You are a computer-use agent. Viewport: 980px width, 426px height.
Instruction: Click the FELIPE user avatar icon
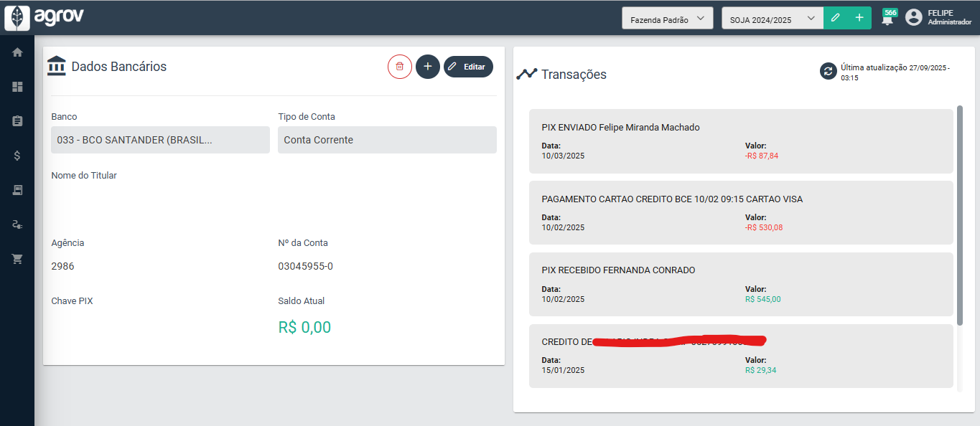(913, 17)
